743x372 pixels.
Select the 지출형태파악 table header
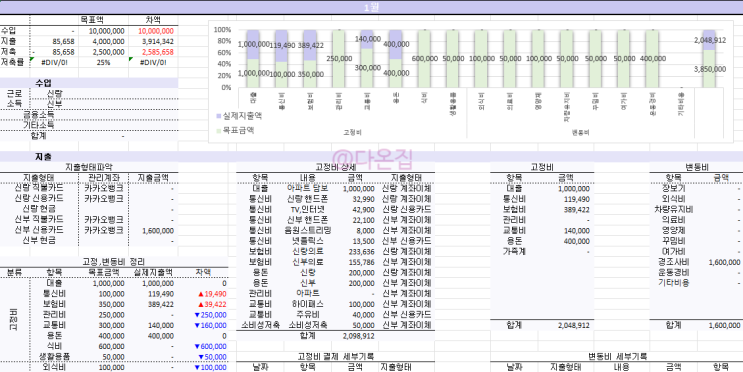click(88, 167)
